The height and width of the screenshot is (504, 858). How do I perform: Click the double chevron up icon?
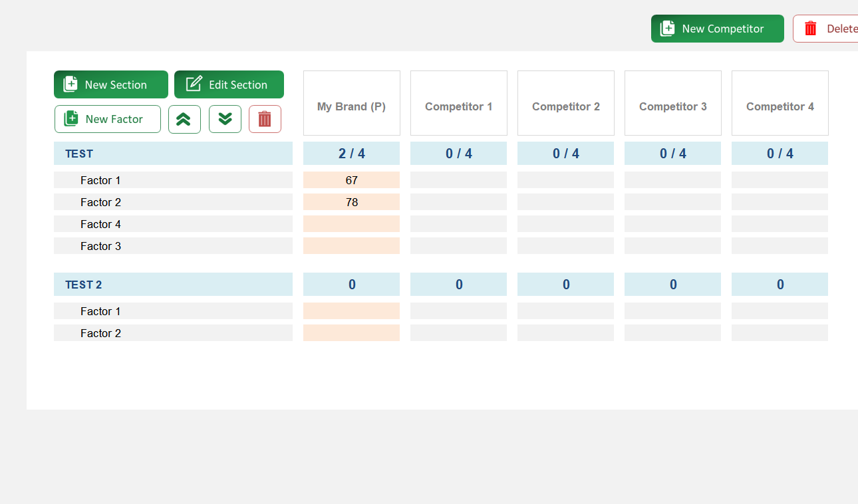[x=184, y=119]
